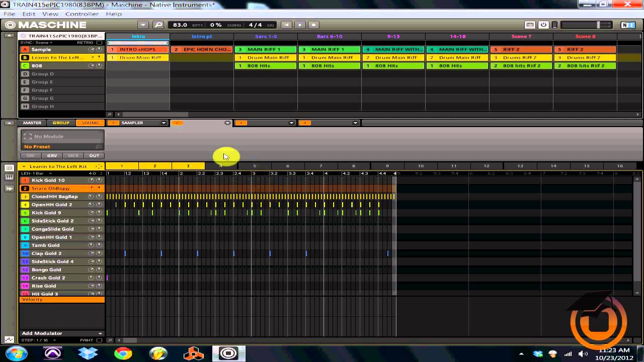This screenshot has width=644, height=362.
Task: Open the File menu
Action: click(x=9, y=14)
